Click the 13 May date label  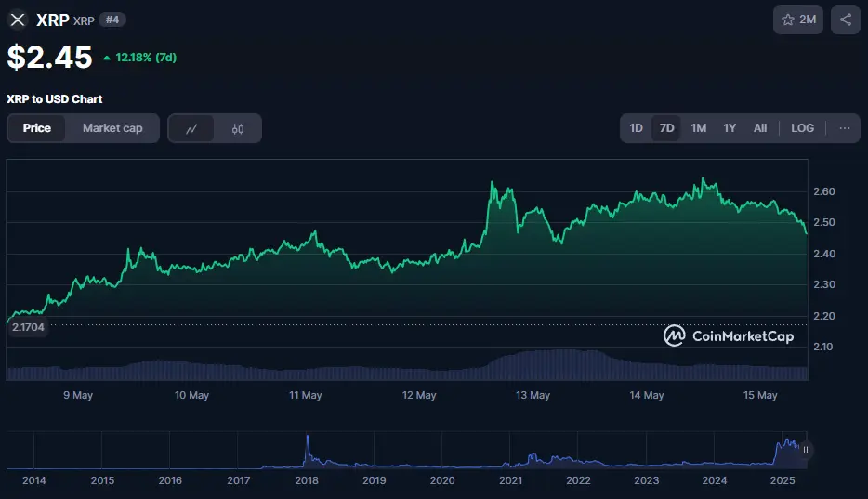533,395
